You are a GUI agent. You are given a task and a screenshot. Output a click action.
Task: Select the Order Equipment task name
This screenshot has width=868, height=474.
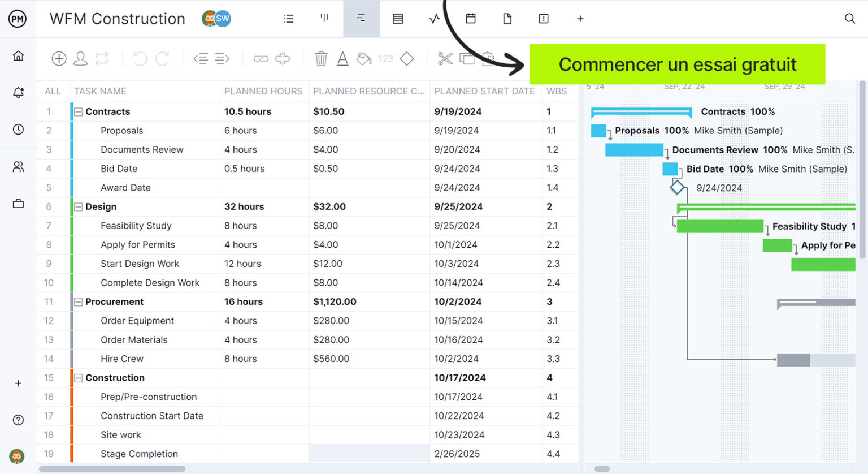click(137, 321)
